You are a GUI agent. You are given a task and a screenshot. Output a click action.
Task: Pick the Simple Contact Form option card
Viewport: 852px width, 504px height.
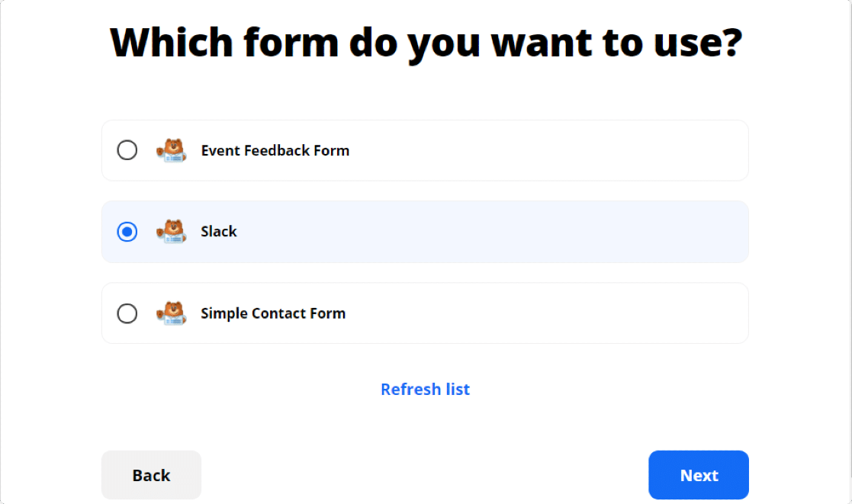click(425, 313)
